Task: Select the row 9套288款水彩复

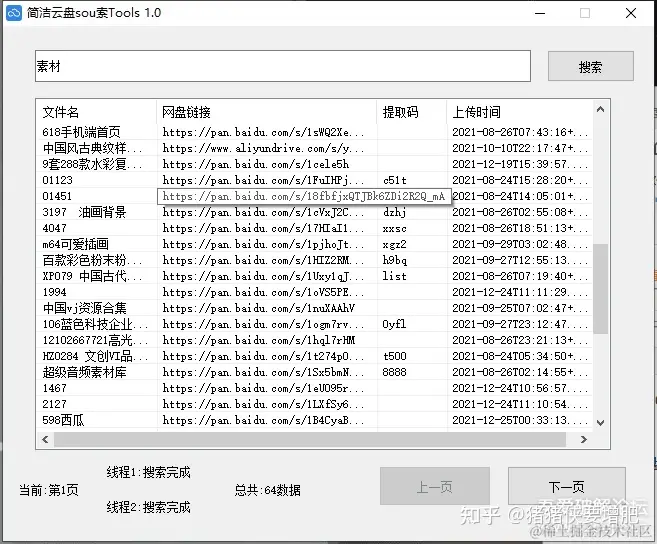Action: 314,164
